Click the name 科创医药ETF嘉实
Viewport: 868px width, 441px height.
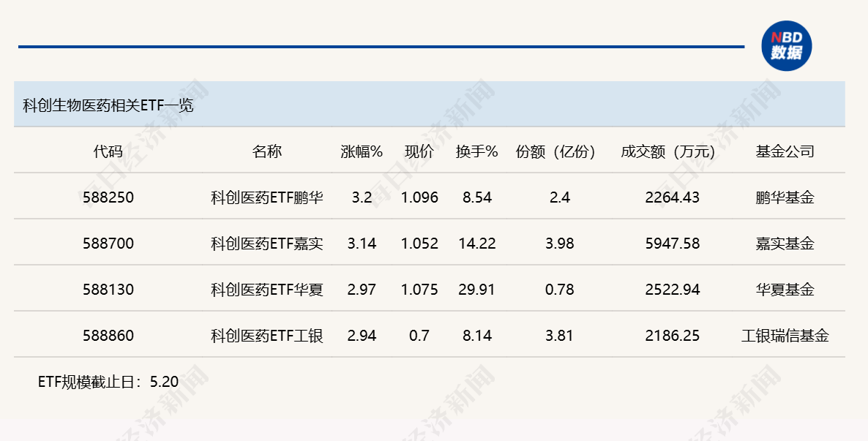pyautogui.click(x=267, y=244)
